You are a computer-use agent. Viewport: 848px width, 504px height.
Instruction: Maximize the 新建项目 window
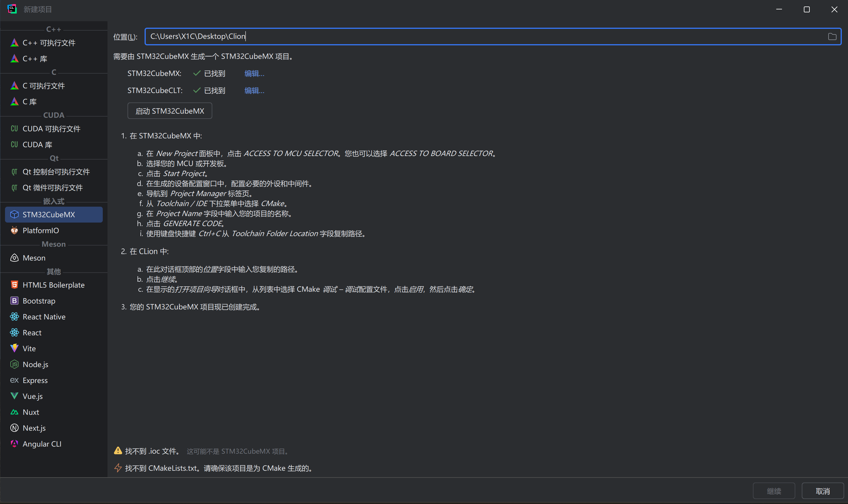pyautogui.click(x=806, y=9)
